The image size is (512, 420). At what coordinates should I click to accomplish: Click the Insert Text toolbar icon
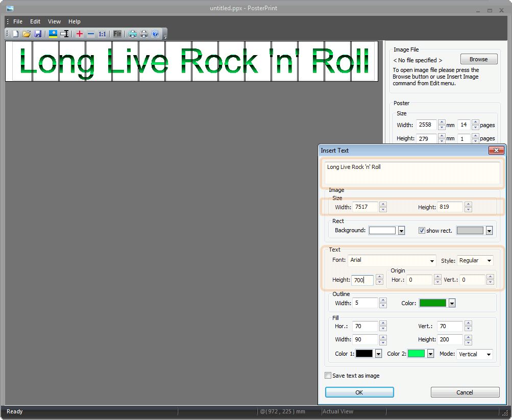(64, 34)
